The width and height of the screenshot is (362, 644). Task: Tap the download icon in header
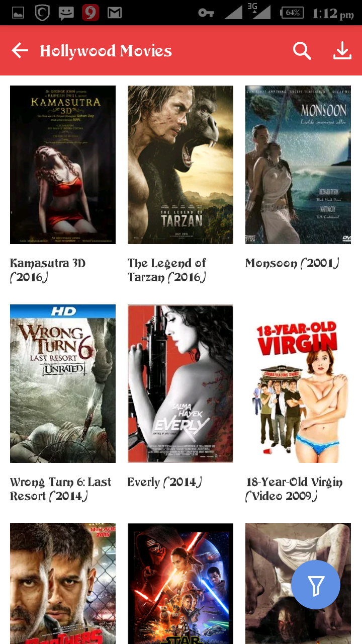coord(342,51)
